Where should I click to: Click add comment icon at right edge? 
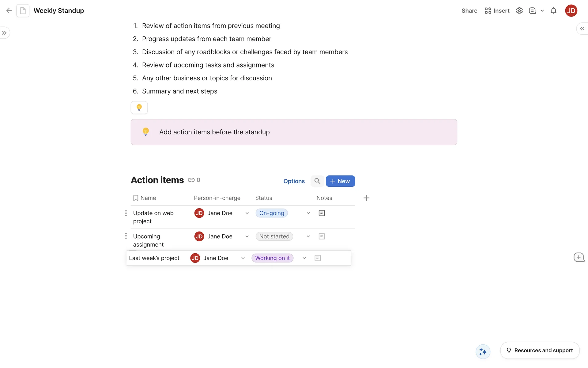click(579, 257)
